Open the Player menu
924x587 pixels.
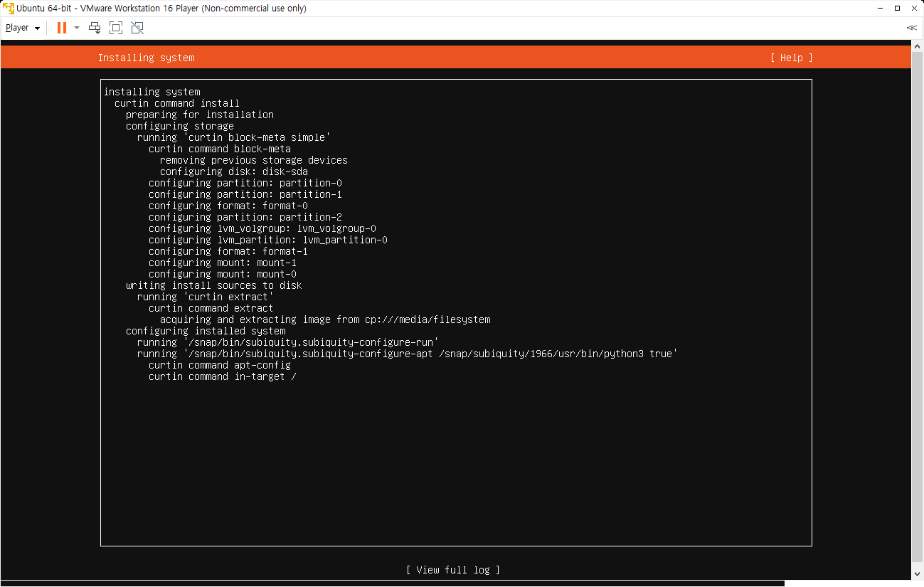pos(23,28)
